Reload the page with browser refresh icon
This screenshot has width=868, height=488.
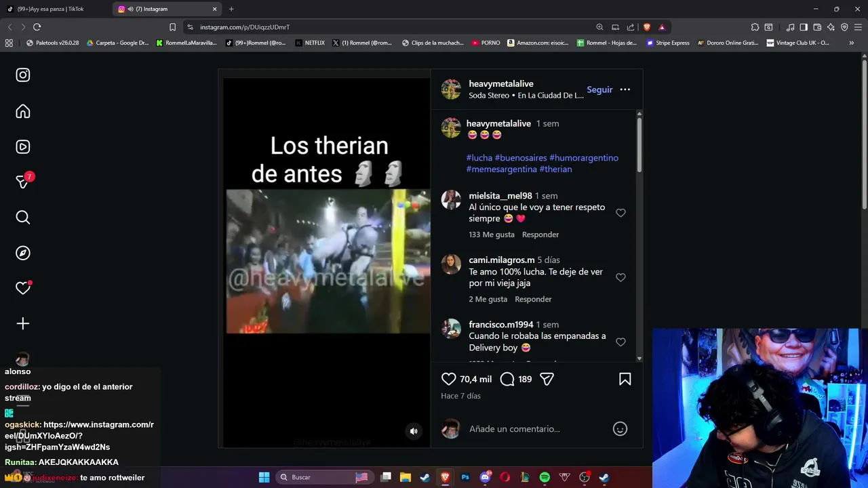[37, 27]
